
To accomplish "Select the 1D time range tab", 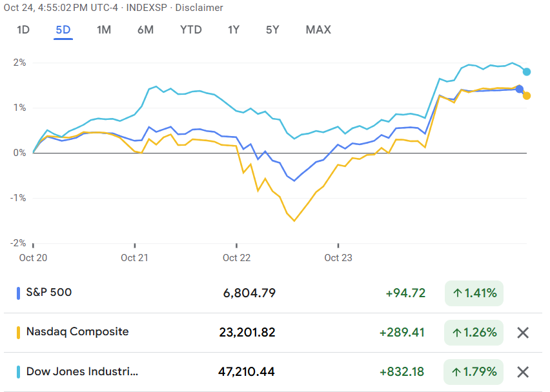I will click(23, 30).
